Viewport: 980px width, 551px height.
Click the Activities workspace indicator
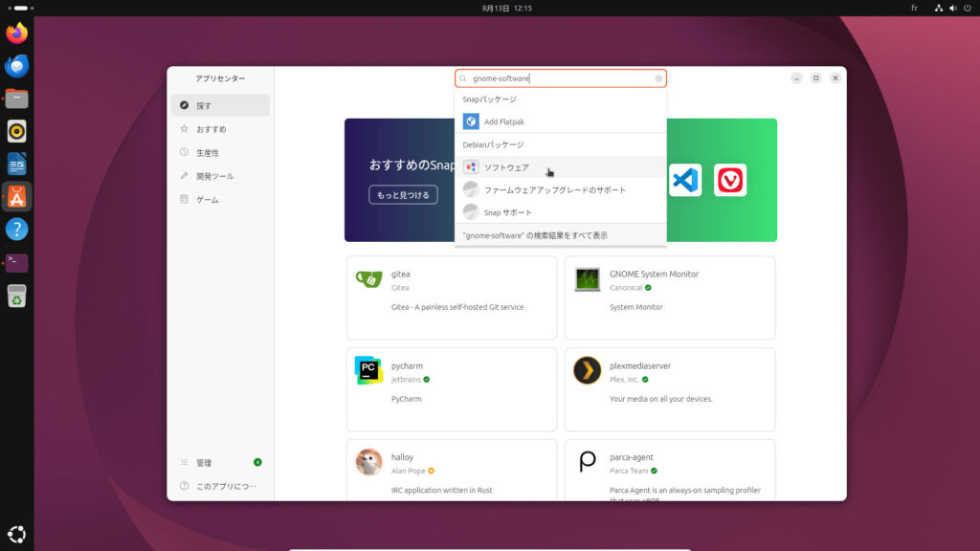tap(21, 8)
